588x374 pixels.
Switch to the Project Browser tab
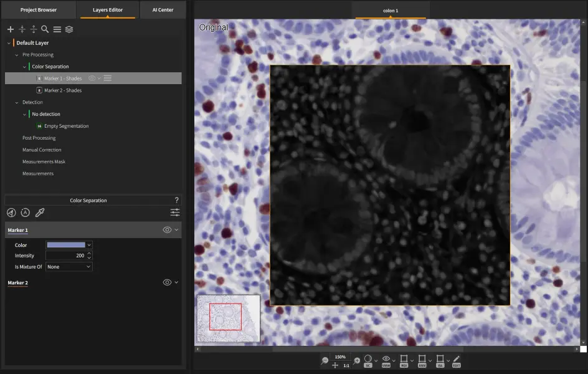39,10
